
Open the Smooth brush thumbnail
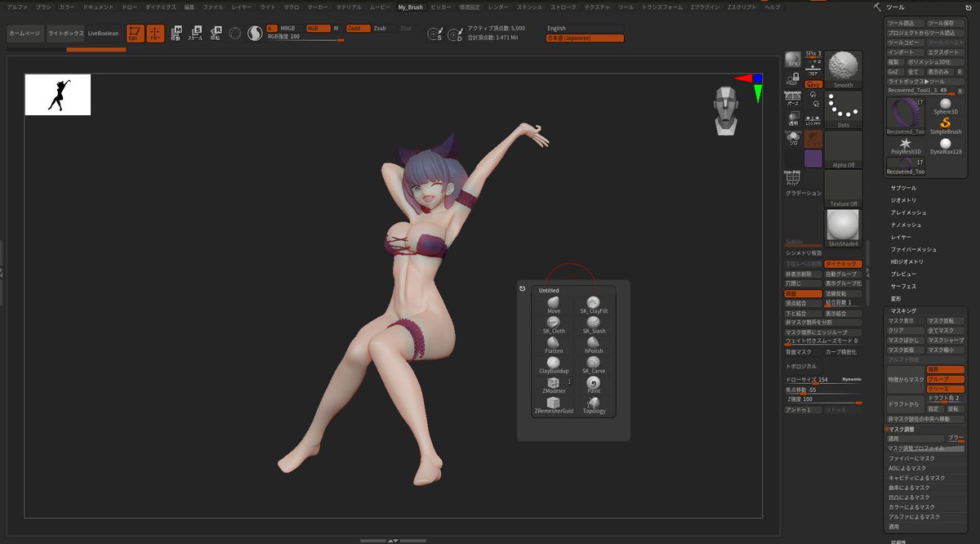pyautogui.click(x=844, y=69)
